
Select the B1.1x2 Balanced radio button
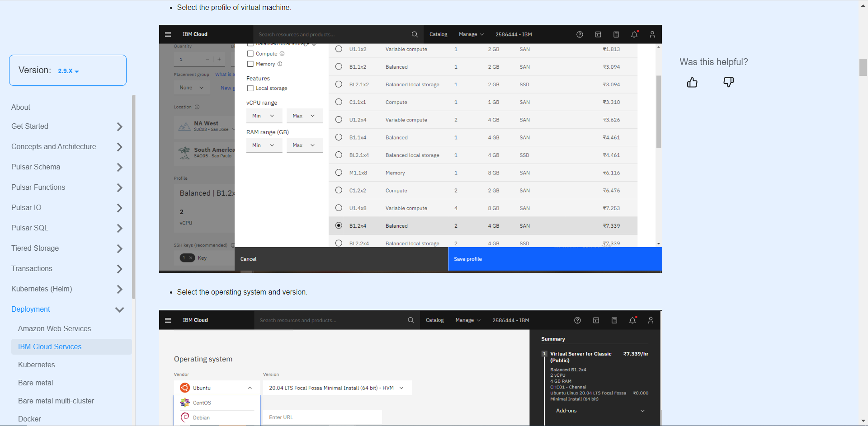click(339, 67)
